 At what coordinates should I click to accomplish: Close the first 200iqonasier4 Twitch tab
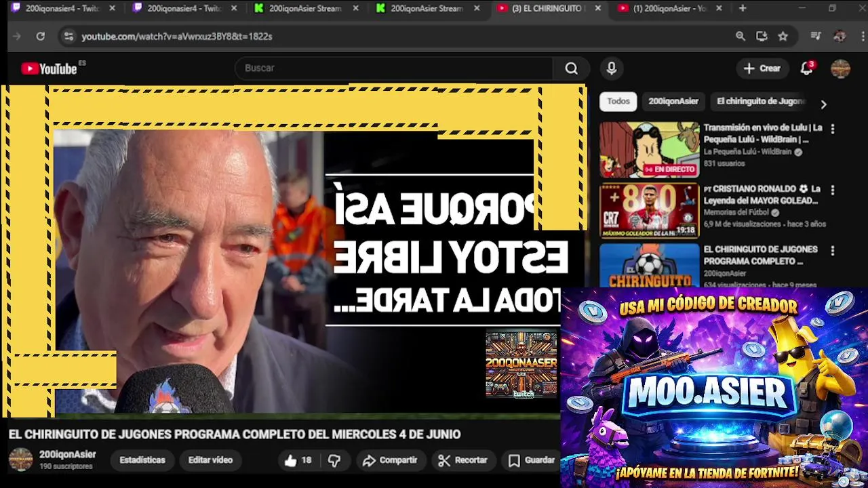112,8
